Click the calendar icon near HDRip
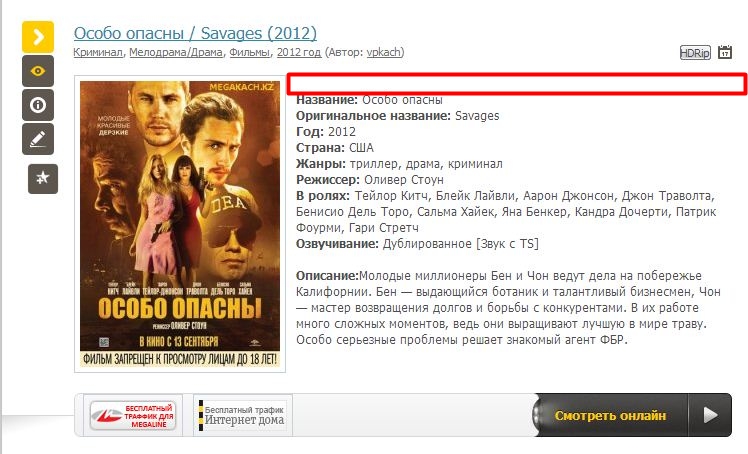Screen dimensions: 748x454 (x=725, y=52)
